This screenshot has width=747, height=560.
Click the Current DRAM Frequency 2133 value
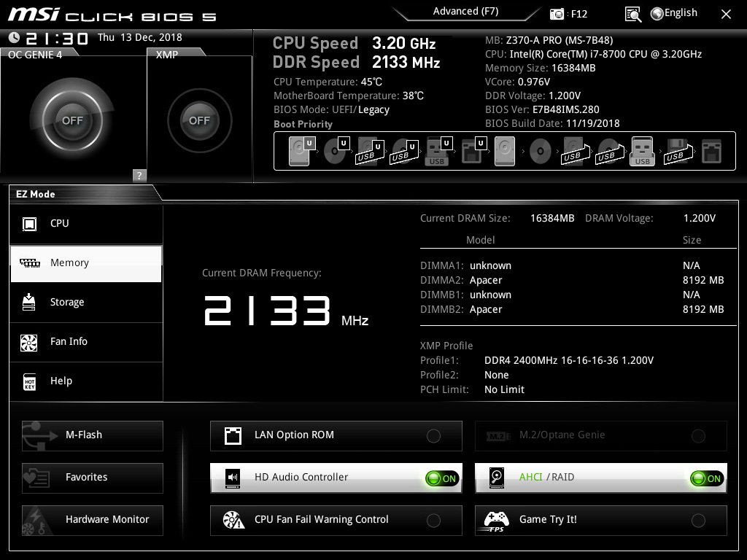click(x=267, y=311)
